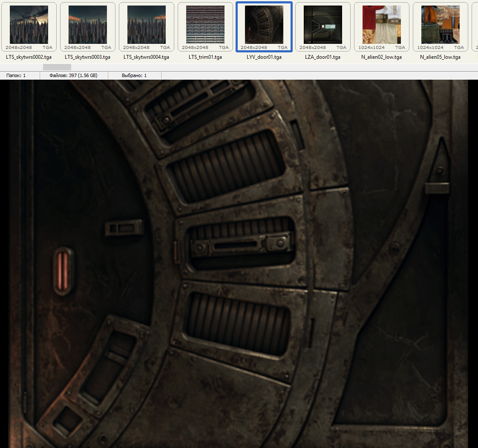
Task: Click the LTS_trim01.tga filename text
Action: point(205,57)
